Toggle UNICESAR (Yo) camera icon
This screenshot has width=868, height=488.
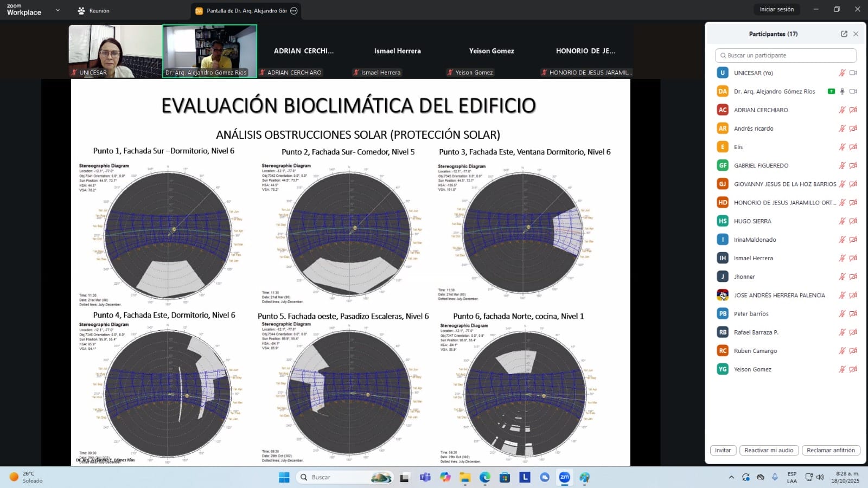click(x=853, y=73)
